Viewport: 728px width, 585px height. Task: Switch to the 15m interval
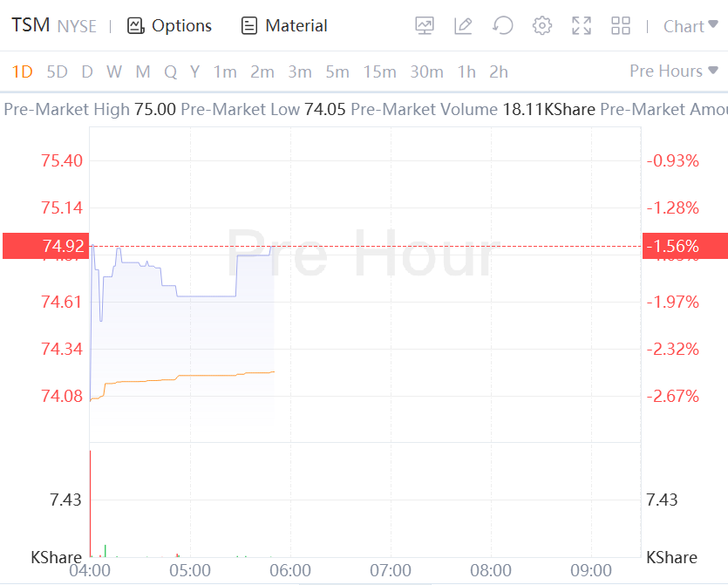(379, 71)
